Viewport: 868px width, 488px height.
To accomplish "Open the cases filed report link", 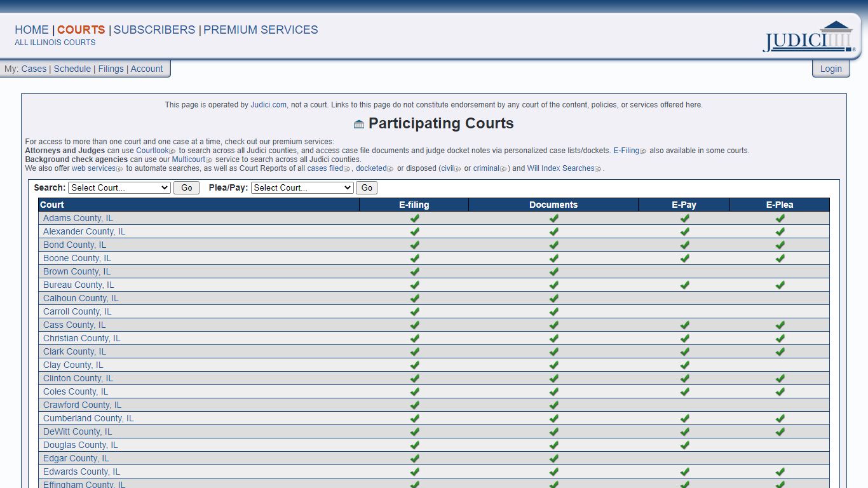I will click(x=325, y=168).
